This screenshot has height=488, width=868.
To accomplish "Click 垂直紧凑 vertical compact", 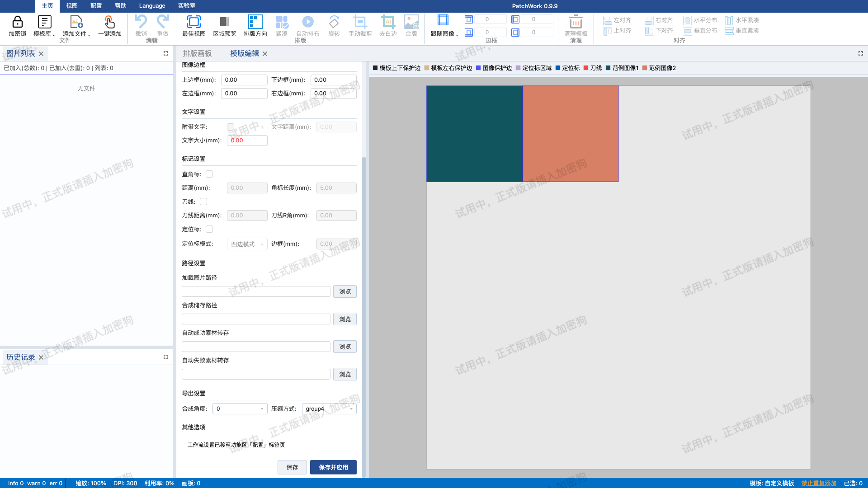I will tap(742, 31).
